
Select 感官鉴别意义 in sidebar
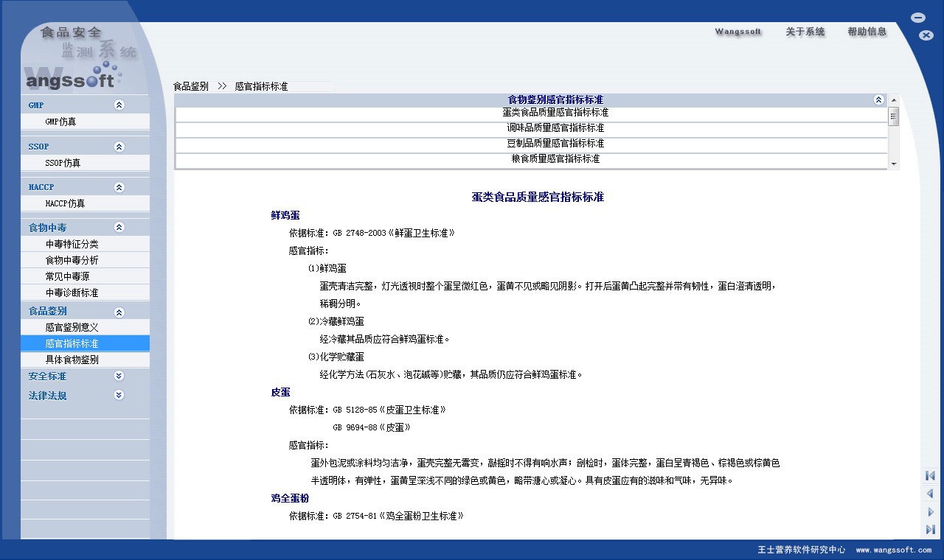pos(85,327)
